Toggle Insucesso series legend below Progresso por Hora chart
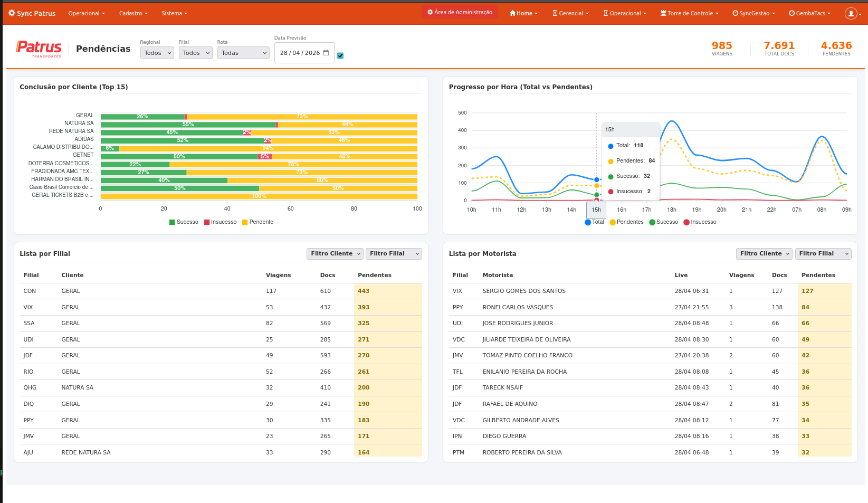The height and width of the screenshot is (503, 868). (700, 222)
